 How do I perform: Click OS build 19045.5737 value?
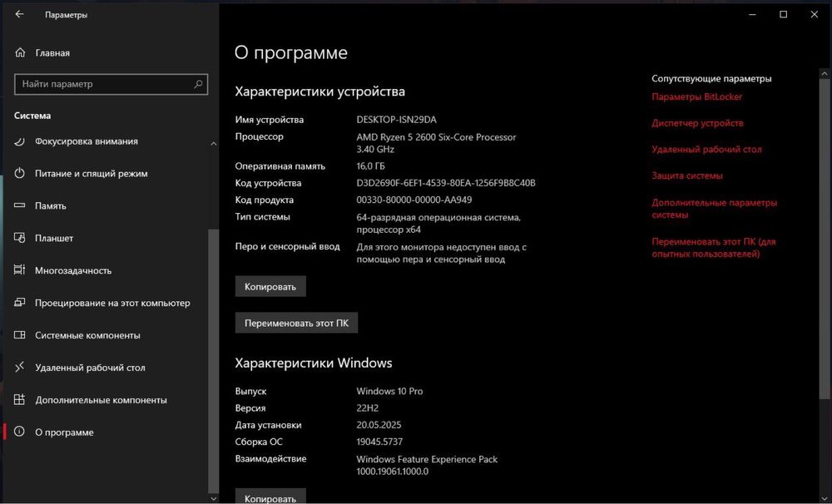[379, 442]
